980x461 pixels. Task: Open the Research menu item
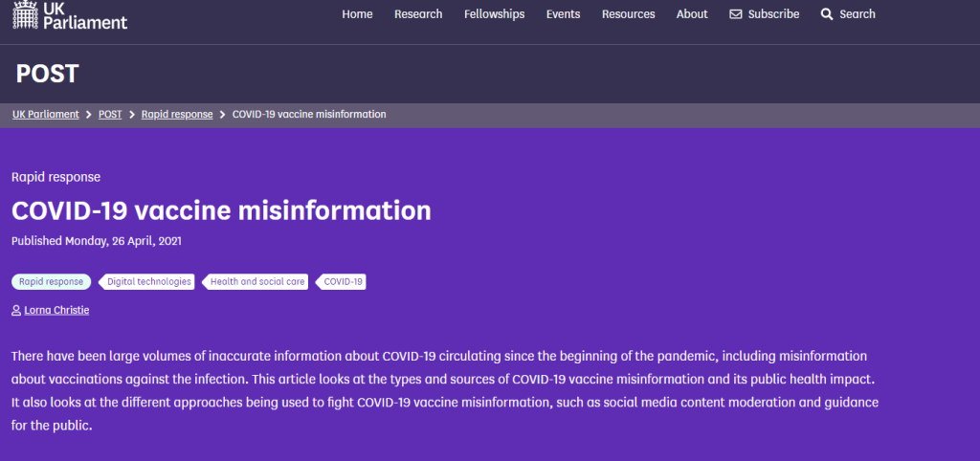click(x=418, y=13)
